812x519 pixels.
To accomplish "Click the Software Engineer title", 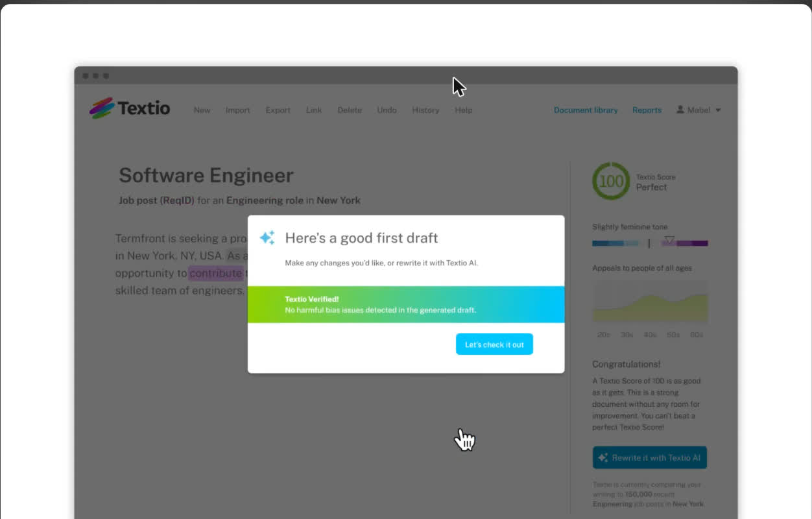I will click(x=206, y=175).
